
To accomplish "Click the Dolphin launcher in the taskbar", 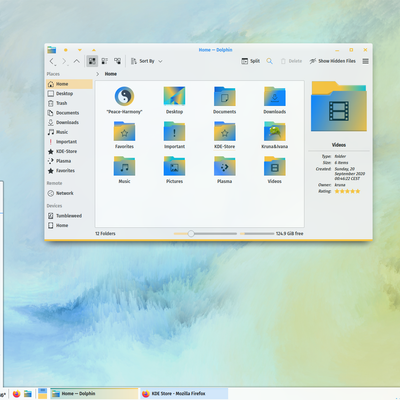I will point(28,394).
